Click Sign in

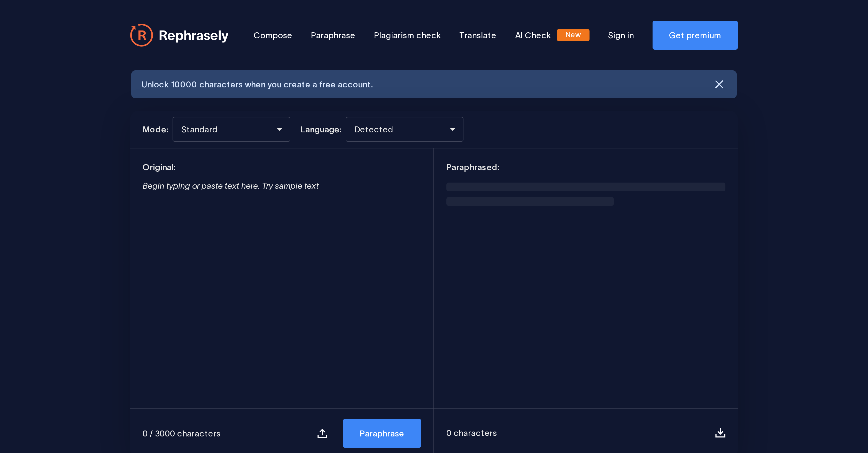[621, 35]
